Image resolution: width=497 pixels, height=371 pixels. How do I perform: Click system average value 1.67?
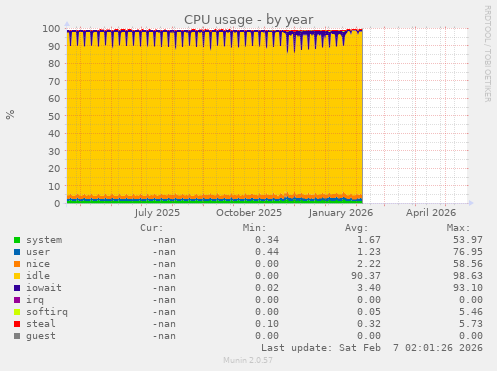pos(369,240)
